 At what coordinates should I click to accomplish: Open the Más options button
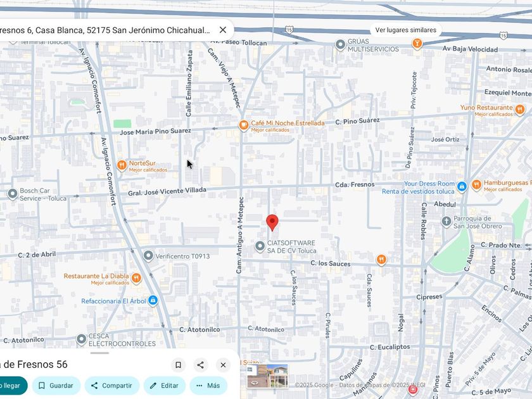[x=208, y=386]
